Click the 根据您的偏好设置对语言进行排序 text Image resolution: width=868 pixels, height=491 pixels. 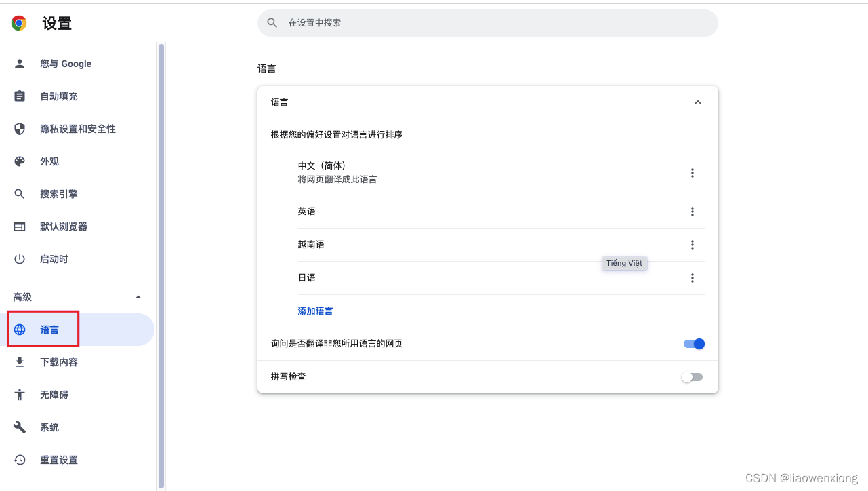pyautogui.click(x=337, y=135)
